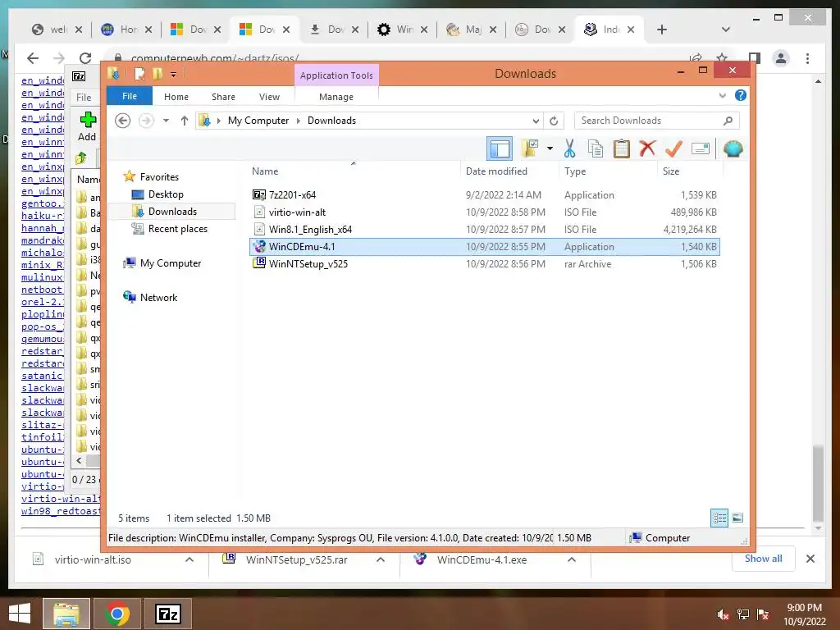Open the File ribbon tab
Viewport: 840px width, 630px height.
[130, 97]
